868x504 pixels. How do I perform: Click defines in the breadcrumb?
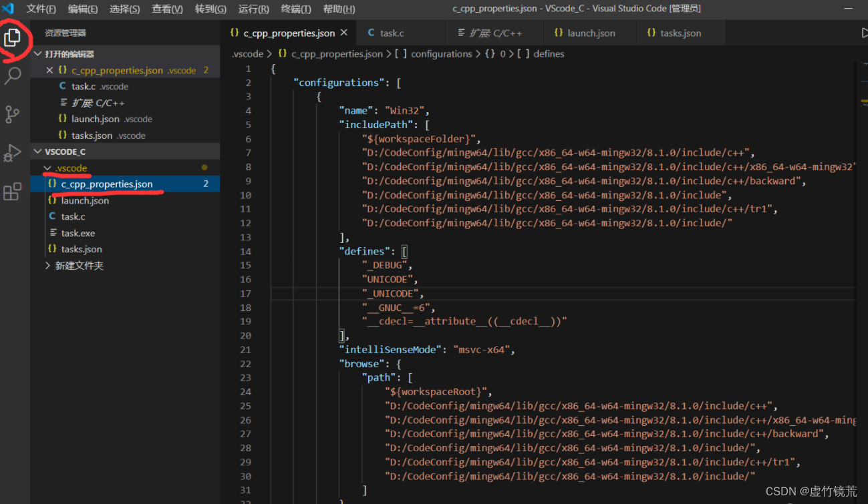click(x=549, y=54)
